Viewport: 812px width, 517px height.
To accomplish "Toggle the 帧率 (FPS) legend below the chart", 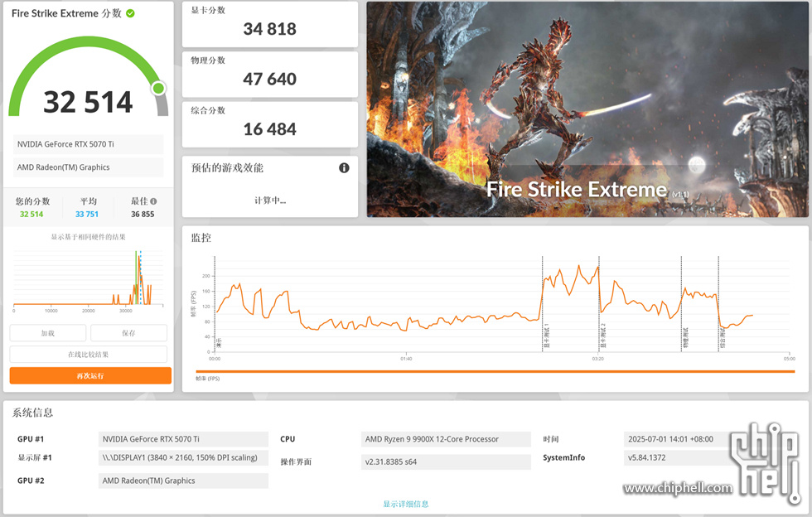I will point(208,379).
